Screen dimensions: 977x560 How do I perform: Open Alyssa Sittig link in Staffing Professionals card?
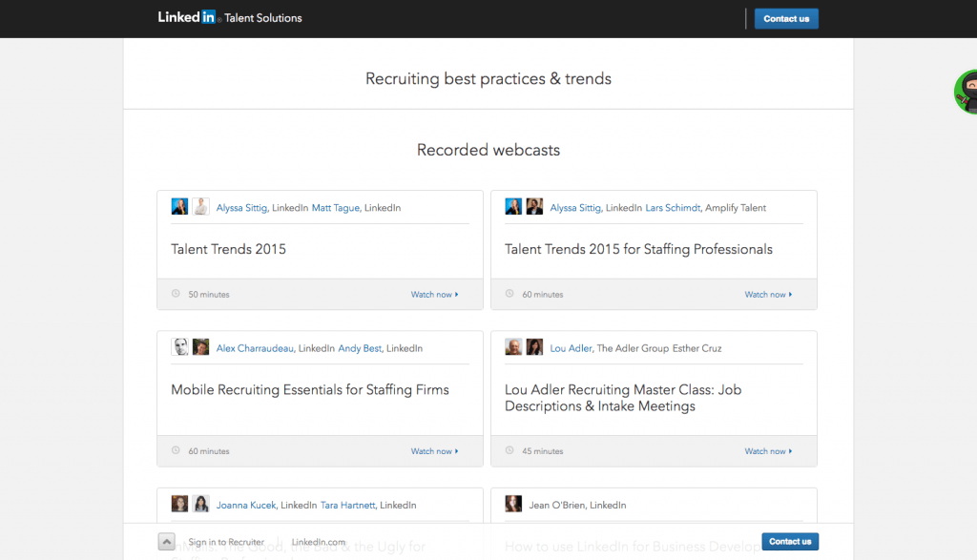(x=575, y=208)
